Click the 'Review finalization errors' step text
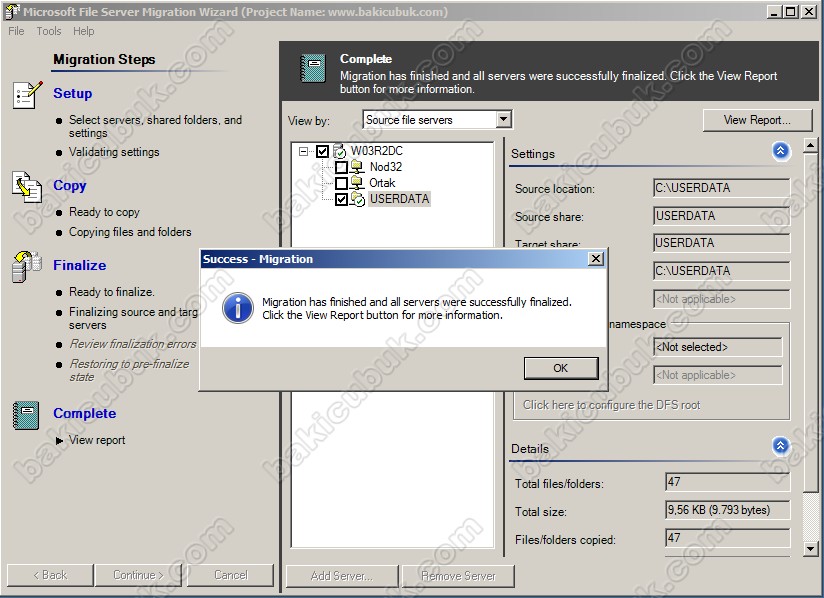The width and height of the screenshot is (824, 598). tap(133, 344)
